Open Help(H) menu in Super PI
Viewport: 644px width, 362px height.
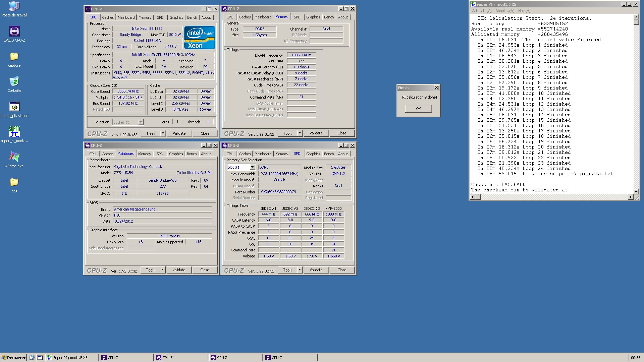point(524,11)
